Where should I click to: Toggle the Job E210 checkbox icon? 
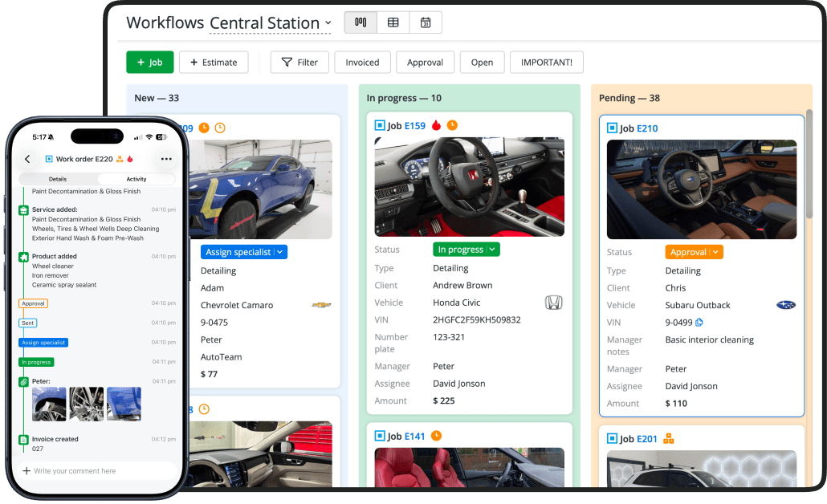click(612, 128)
